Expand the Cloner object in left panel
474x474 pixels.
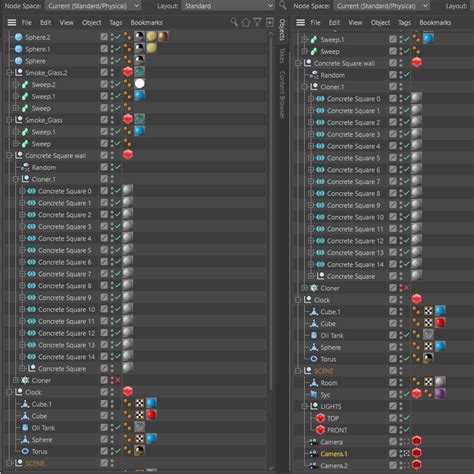pyautogui.click(x=16, y=380)
